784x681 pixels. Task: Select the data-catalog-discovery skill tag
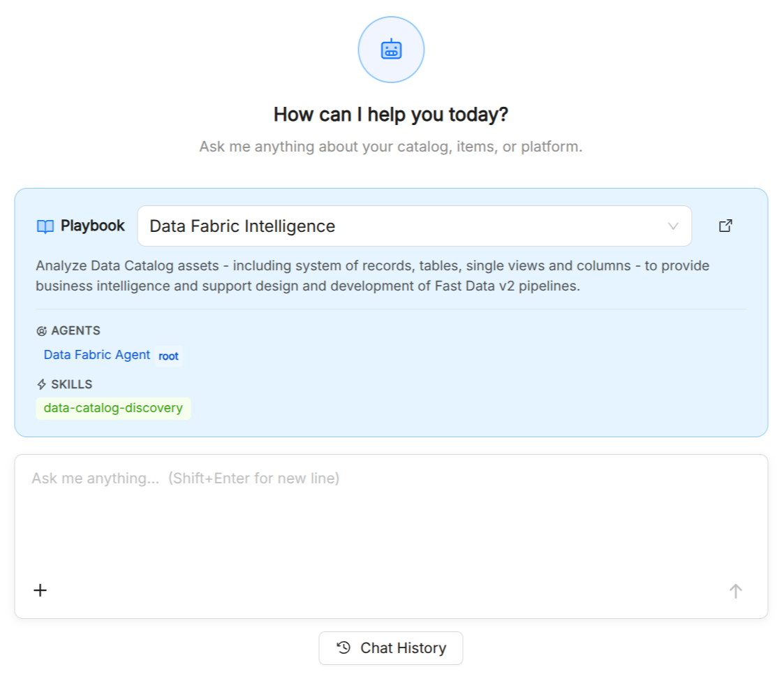114,409
